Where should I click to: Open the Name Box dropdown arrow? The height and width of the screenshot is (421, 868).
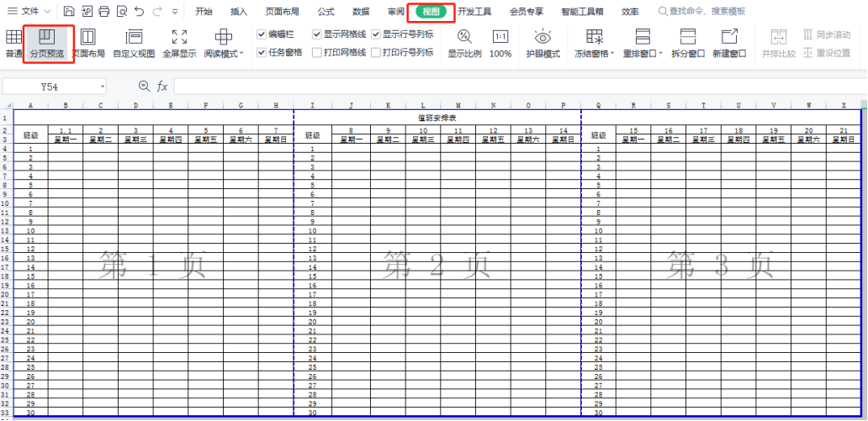103,87
